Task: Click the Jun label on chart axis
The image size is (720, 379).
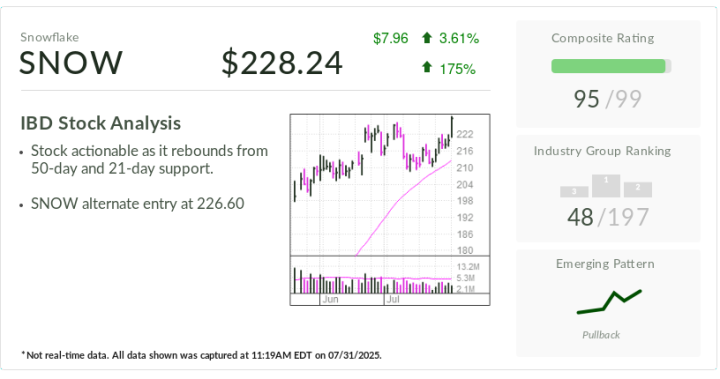Action: [x=330, y=300]
